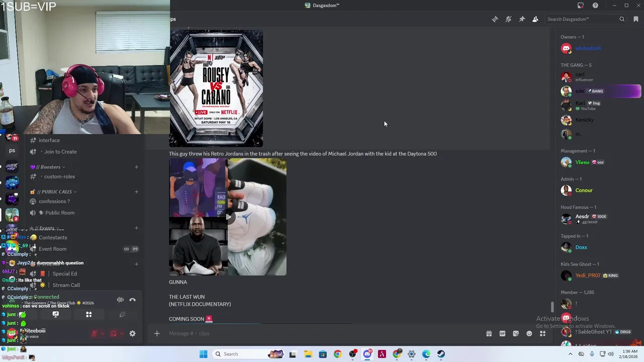Unmute the microphone in user panel
Viewport: 644px width, 362px height.
click(x=94, y=333)
